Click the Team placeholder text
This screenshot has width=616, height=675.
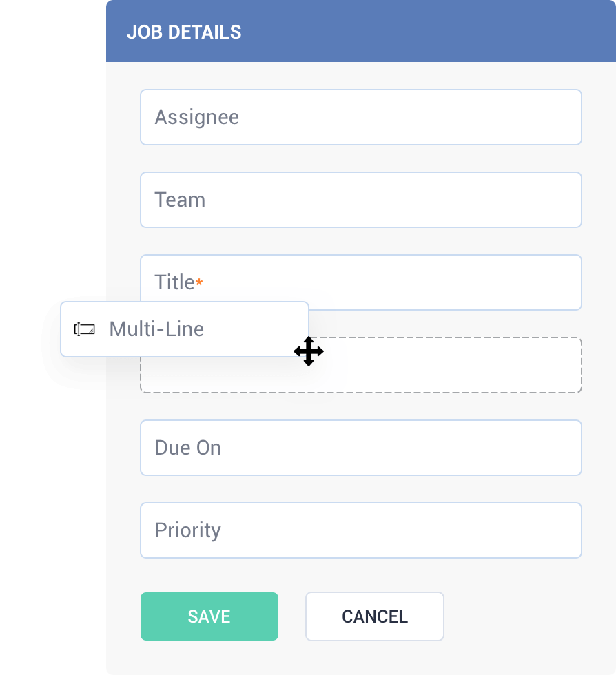click(180, 200)
